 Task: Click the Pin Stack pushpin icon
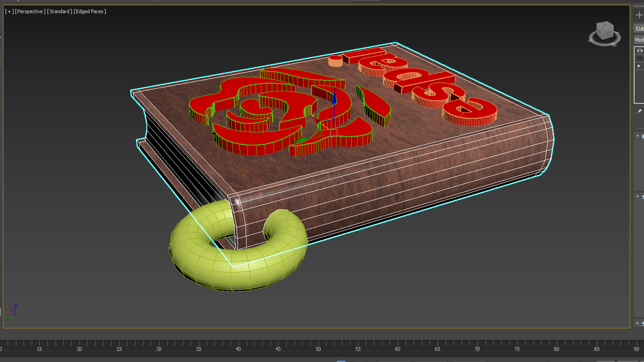pos(639,111)
